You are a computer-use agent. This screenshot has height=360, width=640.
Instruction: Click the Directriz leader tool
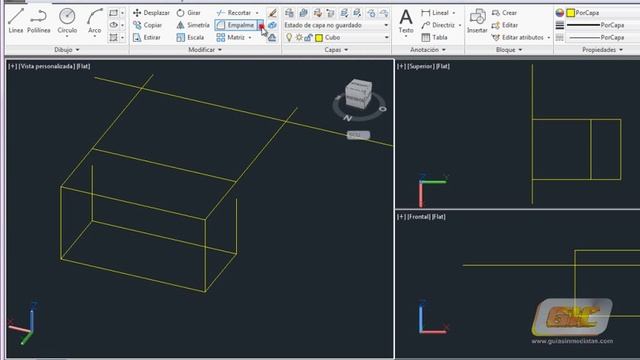click(438, 25)
